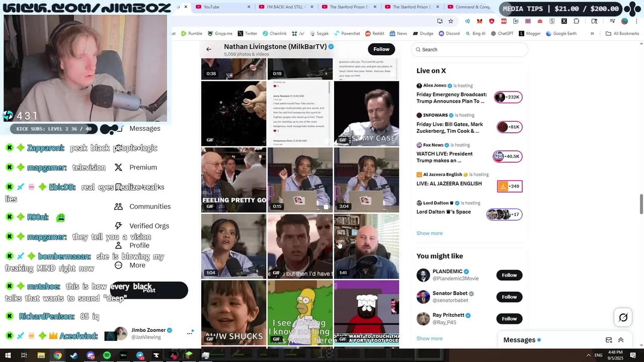
Task: Expand the Messages drawer
Action: pyautogui.click(x=621, y=340)
